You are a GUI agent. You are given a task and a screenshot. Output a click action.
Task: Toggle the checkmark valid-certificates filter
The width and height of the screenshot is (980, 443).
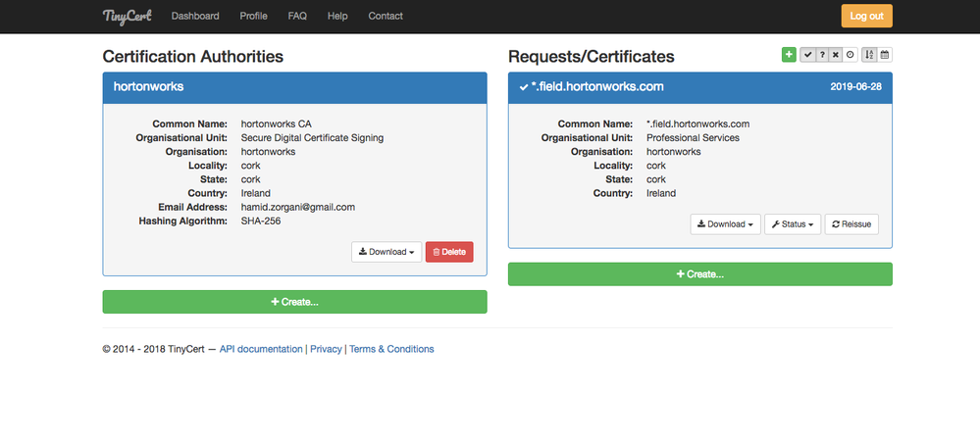[807, 55]
